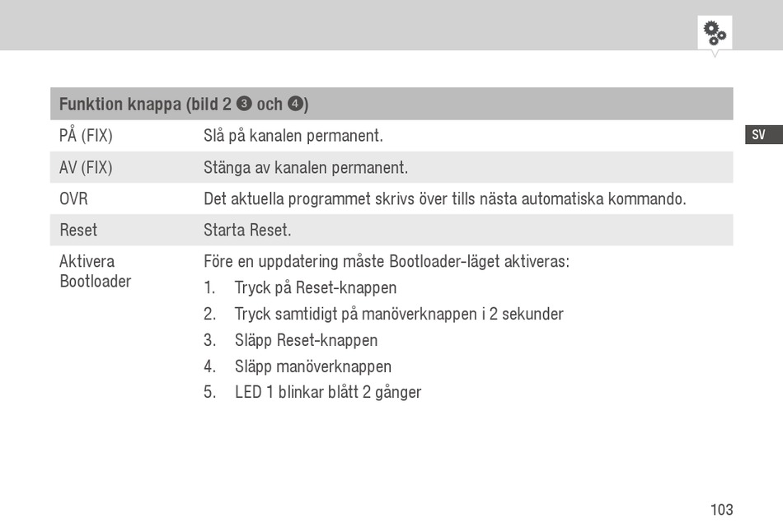Click step 1 'Tryck på Reset-knappen'

(x=316, y=288)
